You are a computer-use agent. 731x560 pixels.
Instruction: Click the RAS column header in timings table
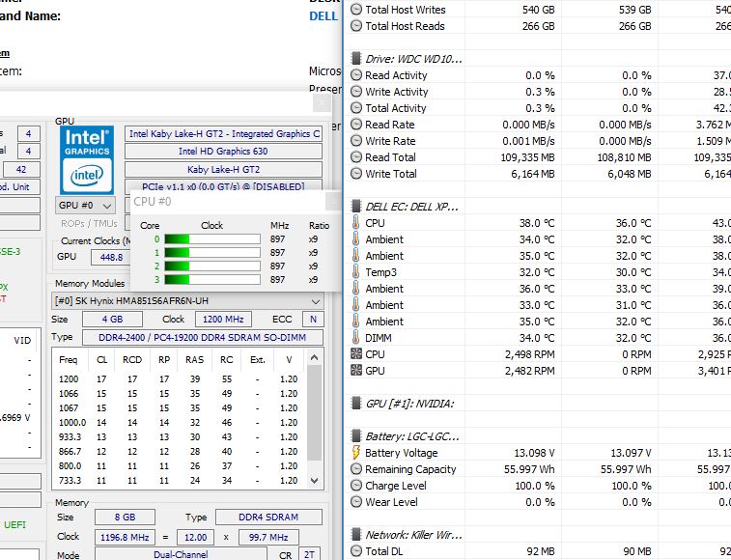pyautogui.click(x=194, y=360)
